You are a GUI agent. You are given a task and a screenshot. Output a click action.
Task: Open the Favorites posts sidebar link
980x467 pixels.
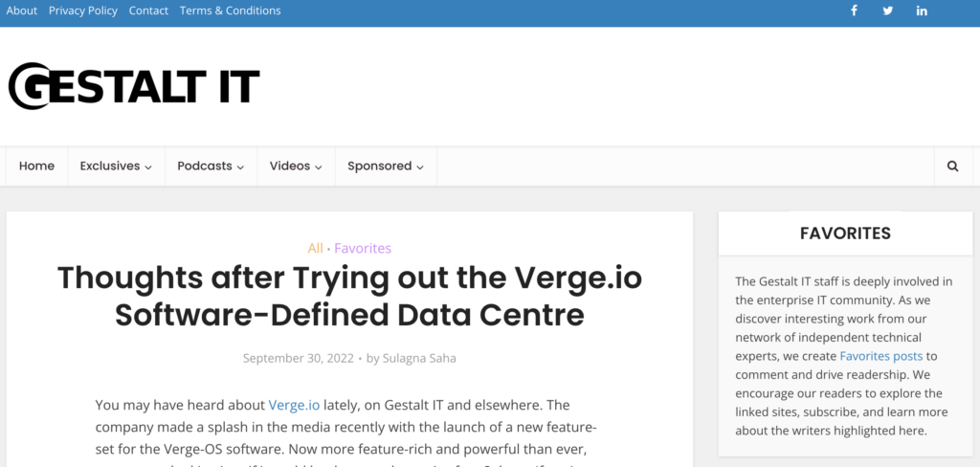click(881, 356)
